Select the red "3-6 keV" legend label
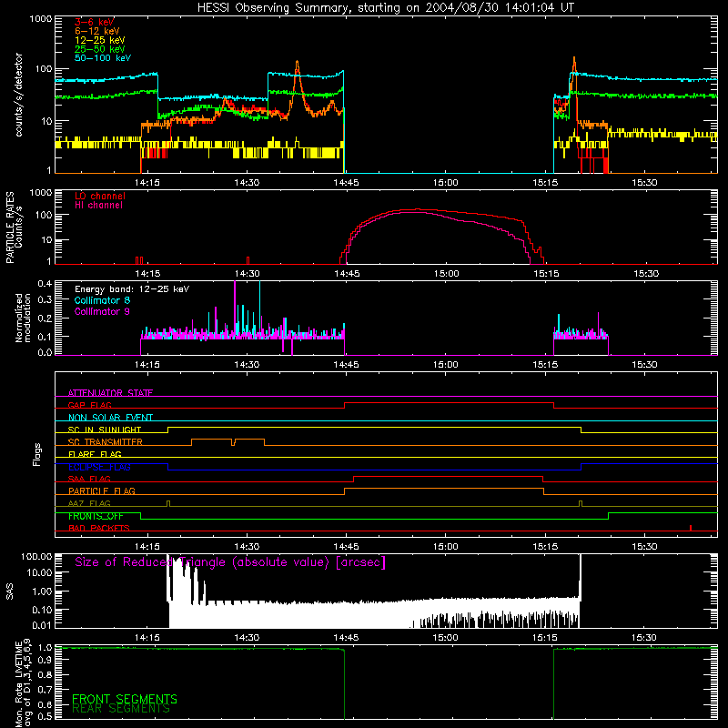Image resolution: width=728 pixels, height=728 pixels. (x=95, y=22)
